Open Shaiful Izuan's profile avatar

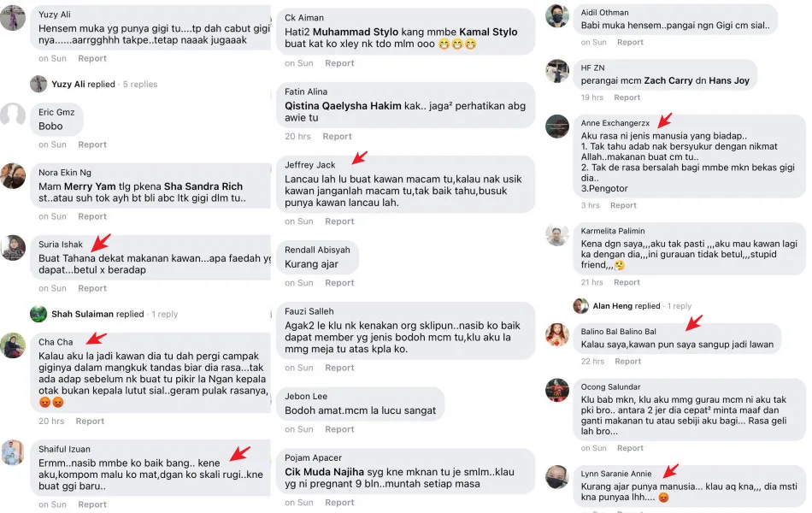(x=13, y=452)
